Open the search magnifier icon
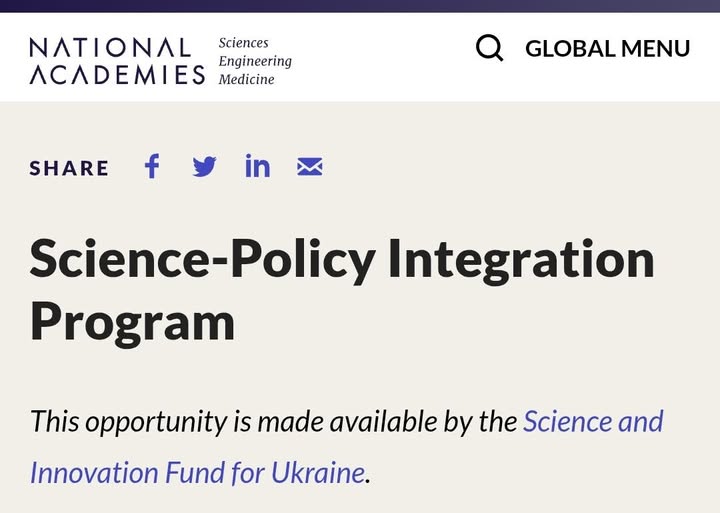This screenshot has width=720, height=513. click(489, 48)
